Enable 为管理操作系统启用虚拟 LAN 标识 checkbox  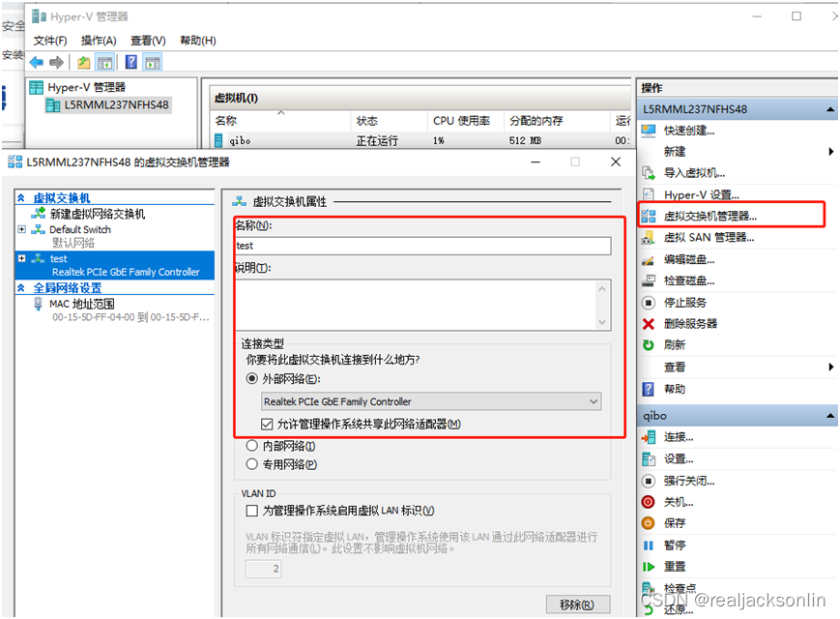(251, 511)
